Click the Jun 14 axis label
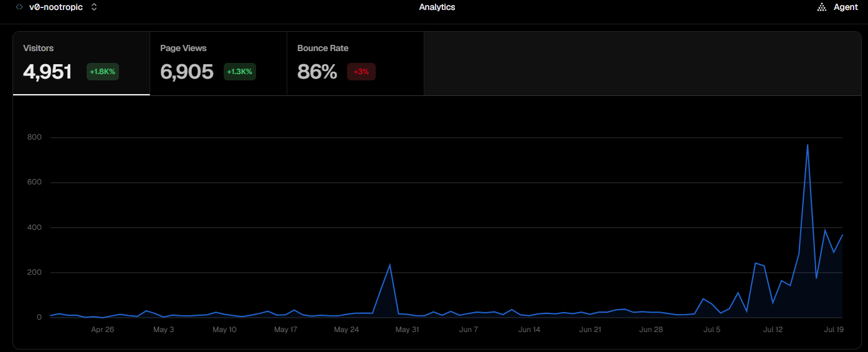The height and width of the screenshot is (352, 868). 529,330
